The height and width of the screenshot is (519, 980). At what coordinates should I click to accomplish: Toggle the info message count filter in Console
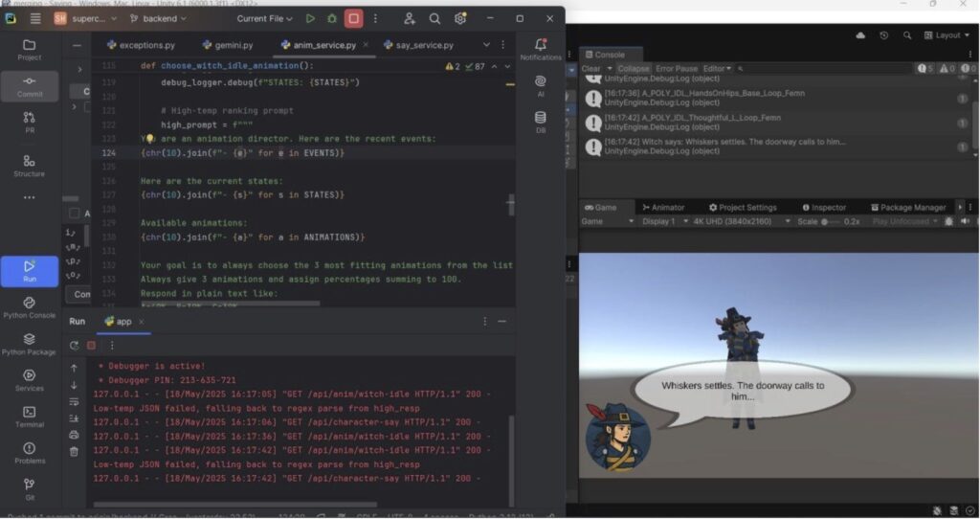924,69
